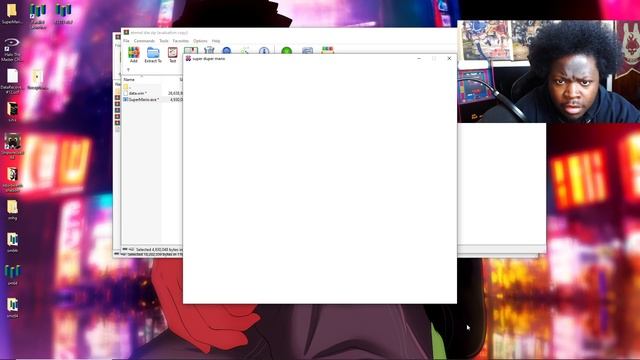Select the second WinRAR archive icon on top row

point(38,16)
